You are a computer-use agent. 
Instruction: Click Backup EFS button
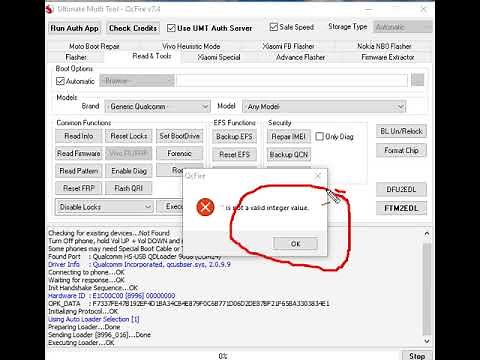234,136
